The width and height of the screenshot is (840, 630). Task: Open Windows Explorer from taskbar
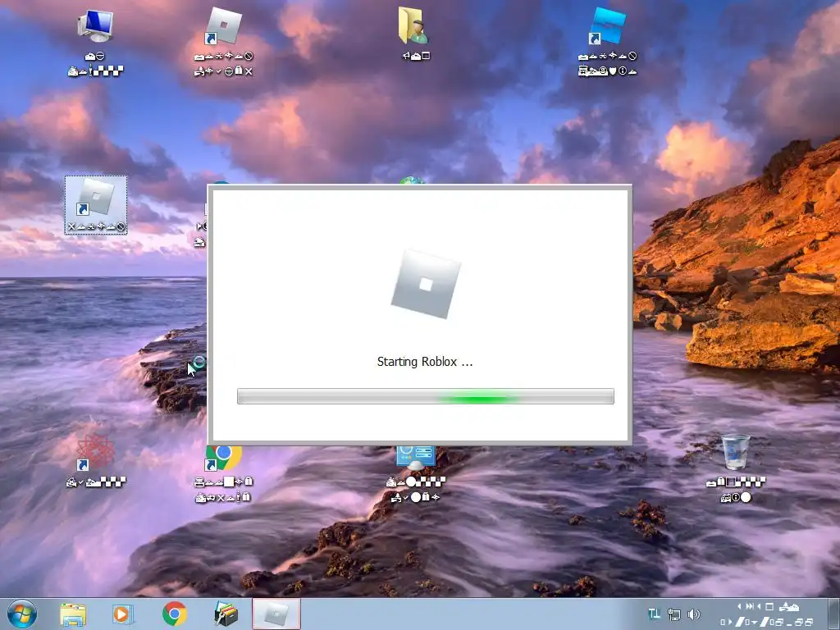pos(73,614)
